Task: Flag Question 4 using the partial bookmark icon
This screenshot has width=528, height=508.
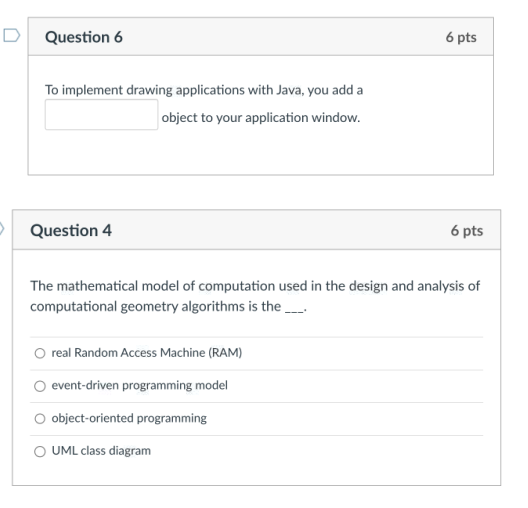Action: (2, 228)
